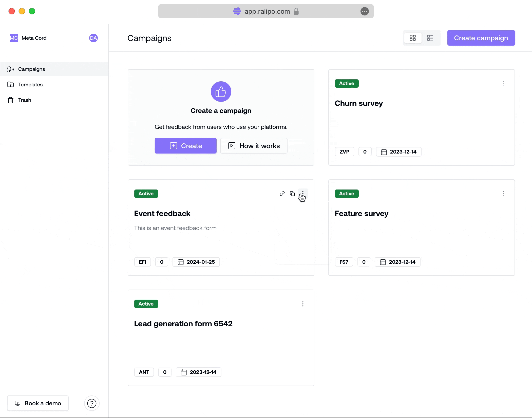Click browser address bar more options icon

pyautogui.click(x=364, y=11)
